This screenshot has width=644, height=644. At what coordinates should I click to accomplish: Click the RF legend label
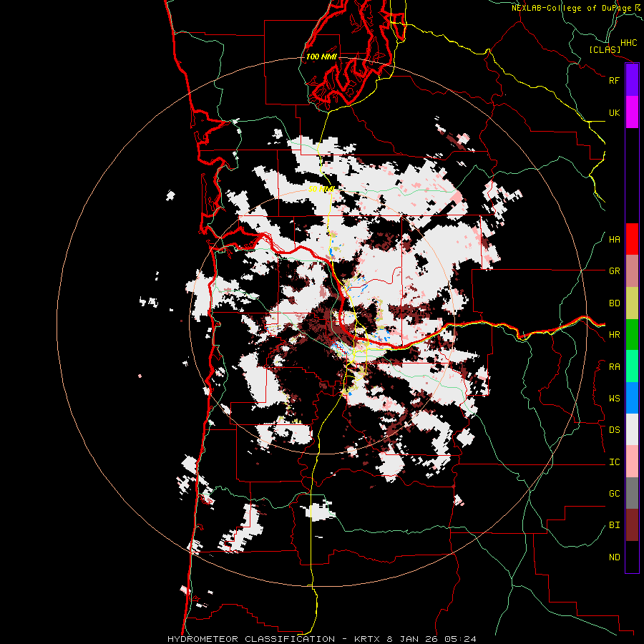pyautogui.click(x=614, y=80)
